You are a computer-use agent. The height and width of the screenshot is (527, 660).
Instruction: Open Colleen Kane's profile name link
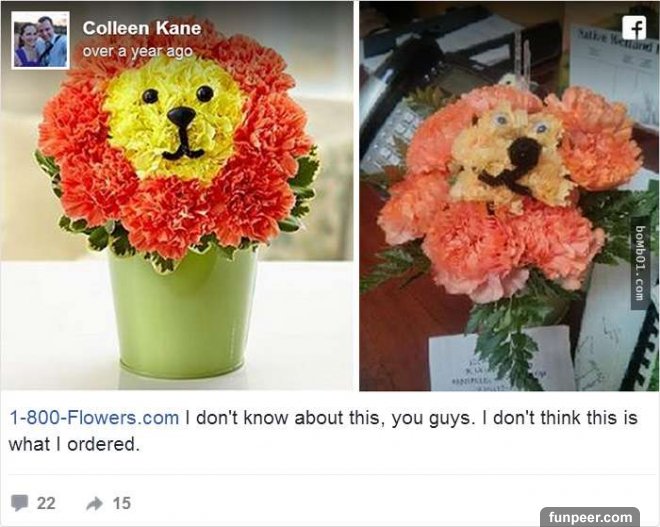point(141,28)
